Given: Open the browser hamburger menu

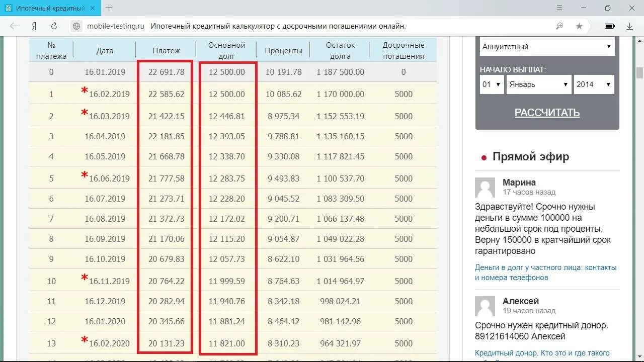Looking at the screenshot, I should (559, 8).
